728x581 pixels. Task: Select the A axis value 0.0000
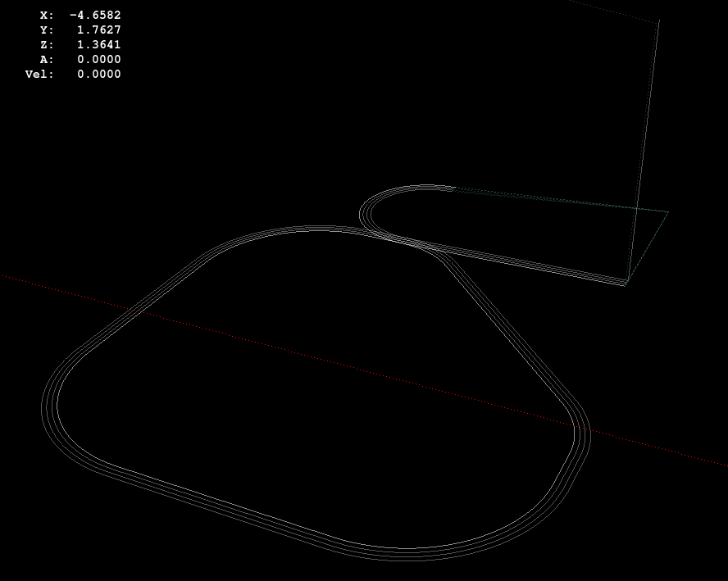[x=98, y=59]
